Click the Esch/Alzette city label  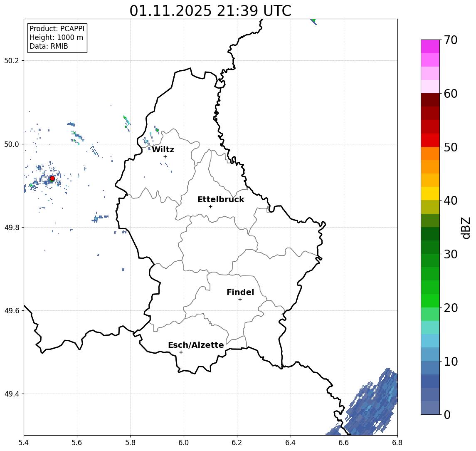tap(196, 345)
